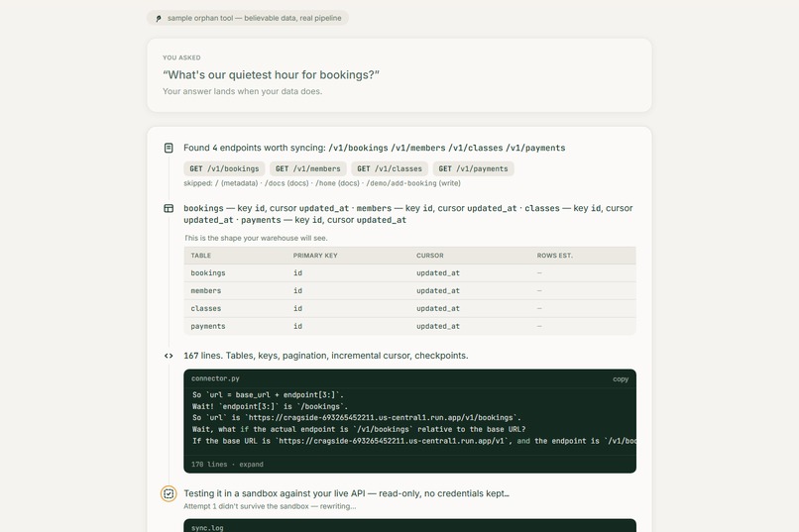Screen dimensions: 799x532
Task: Select the GET /v1/classes endpoint chip
Action: click(390, 169)
